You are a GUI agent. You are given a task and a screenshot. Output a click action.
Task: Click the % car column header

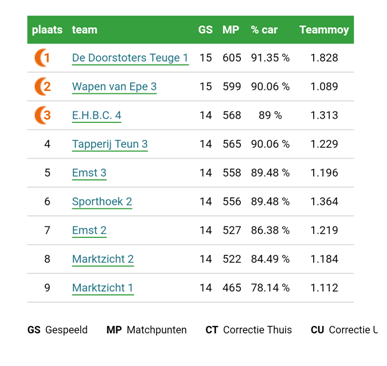(264, 30)
